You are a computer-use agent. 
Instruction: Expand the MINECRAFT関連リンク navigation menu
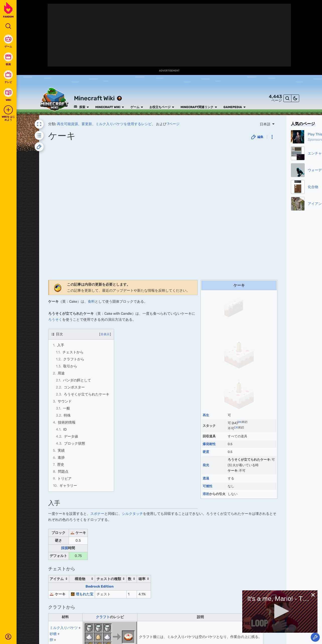(x=199, y=107)
